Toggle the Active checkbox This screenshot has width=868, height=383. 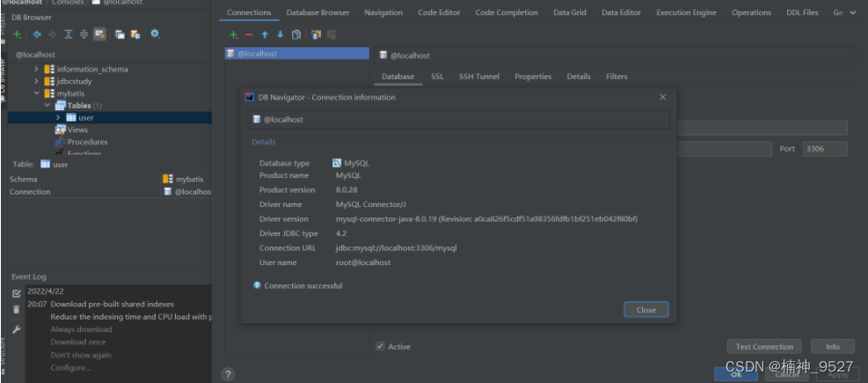click(380, 346)
